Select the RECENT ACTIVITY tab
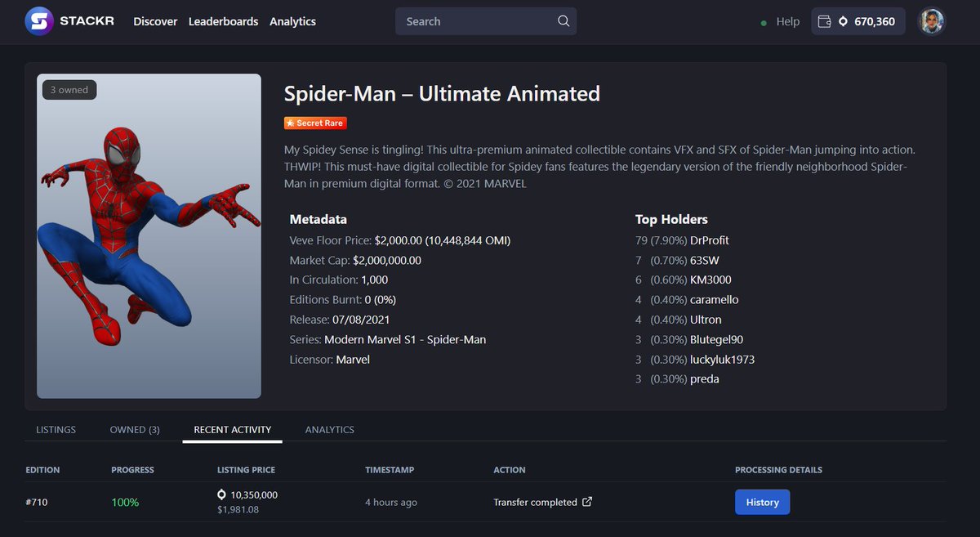The height and width of the screenshot is (537, 980). (x=233, y=429)
